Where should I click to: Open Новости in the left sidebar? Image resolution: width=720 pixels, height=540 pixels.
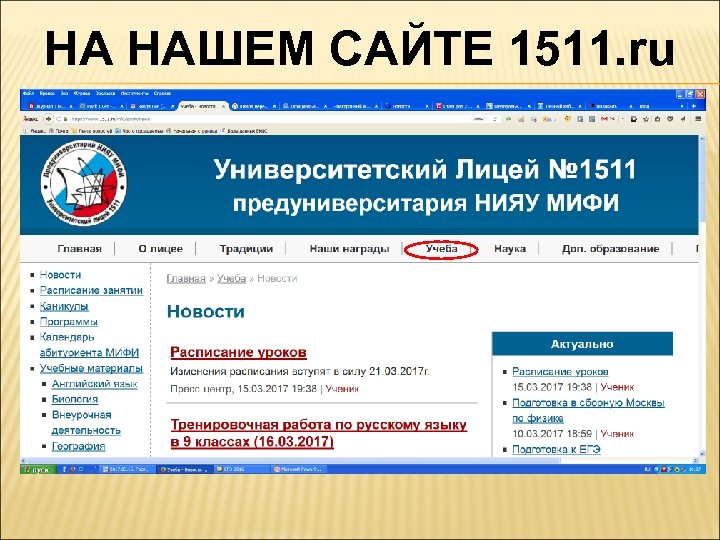click(x=60, y=275)
